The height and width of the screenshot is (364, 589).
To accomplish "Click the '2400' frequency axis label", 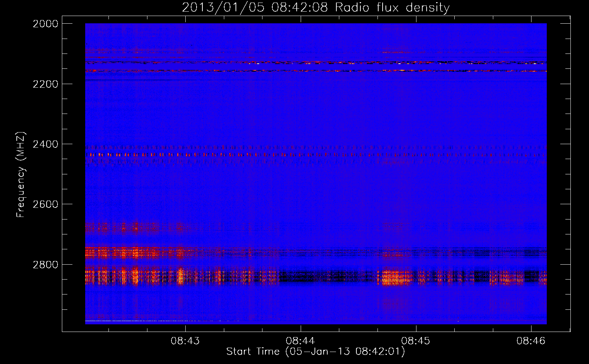I will point(46,144).
